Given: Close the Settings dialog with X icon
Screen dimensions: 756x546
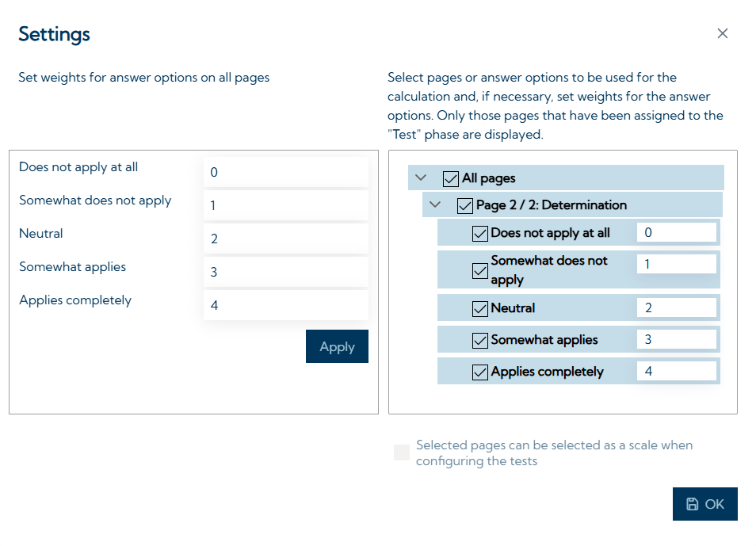Looking at the screenshot, I should click(722, 33).
